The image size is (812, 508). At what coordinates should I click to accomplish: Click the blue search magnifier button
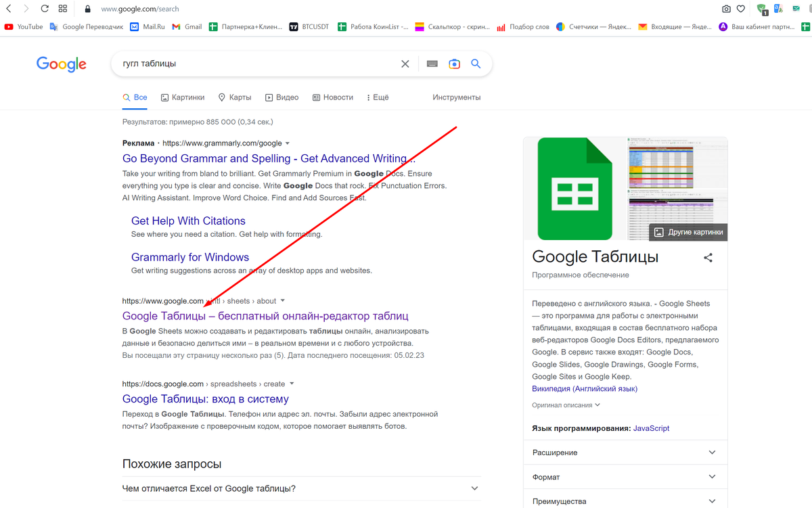tap(476, 64)
